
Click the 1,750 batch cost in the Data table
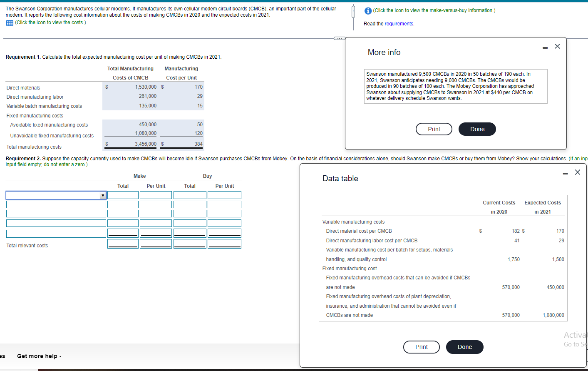[514, 259]
